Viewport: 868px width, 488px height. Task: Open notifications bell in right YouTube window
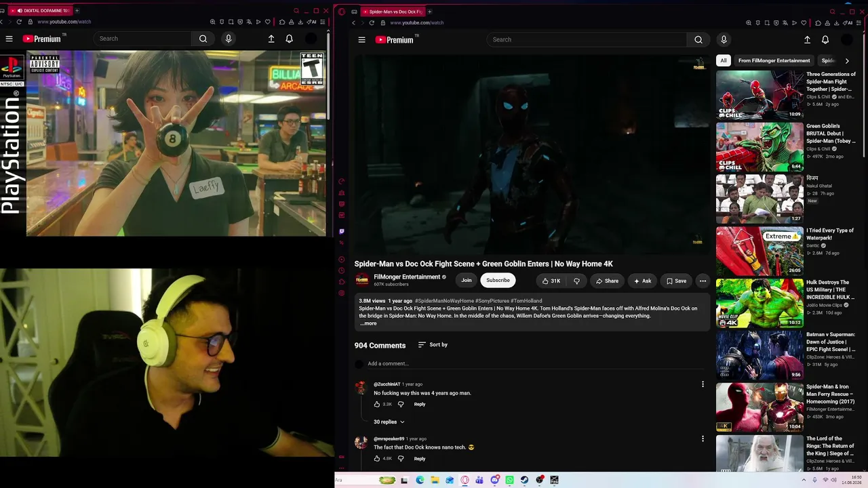pyautogui.click(x=825, y=39)
